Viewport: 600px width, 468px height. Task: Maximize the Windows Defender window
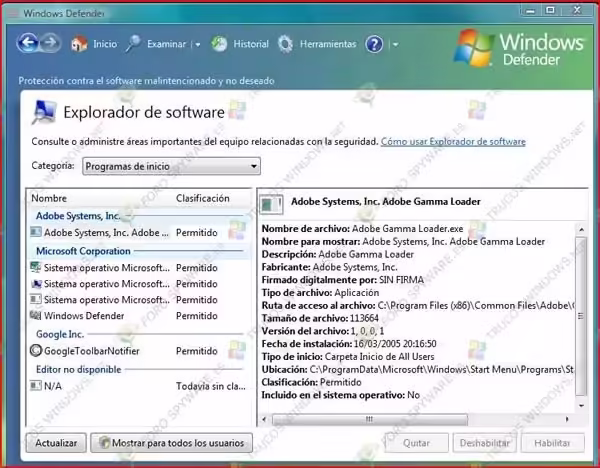pyautogui.click(x=551, y=10)
